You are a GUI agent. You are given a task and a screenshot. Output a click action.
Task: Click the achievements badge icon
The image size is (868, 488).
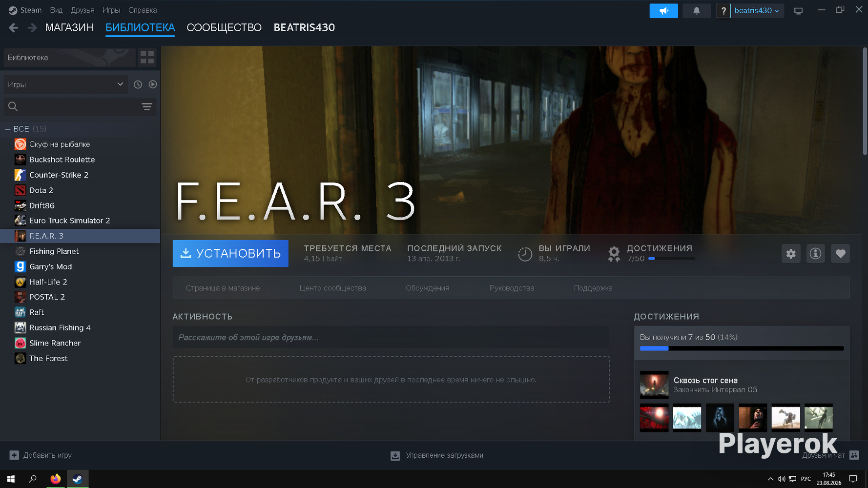coord(614,254)
